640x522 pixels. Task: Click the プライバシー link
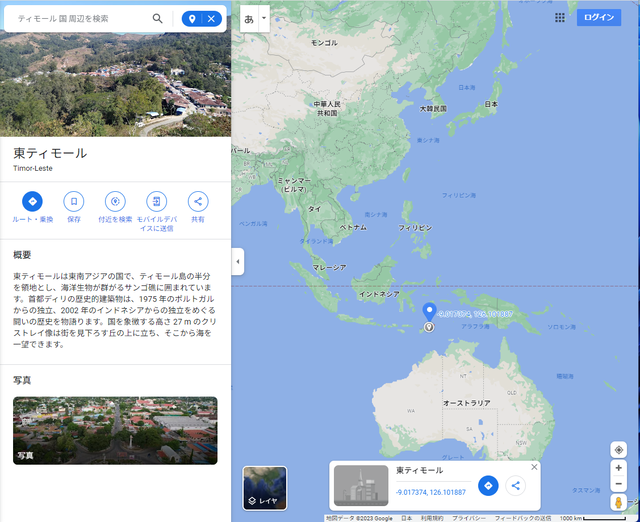tap(469, 518)
